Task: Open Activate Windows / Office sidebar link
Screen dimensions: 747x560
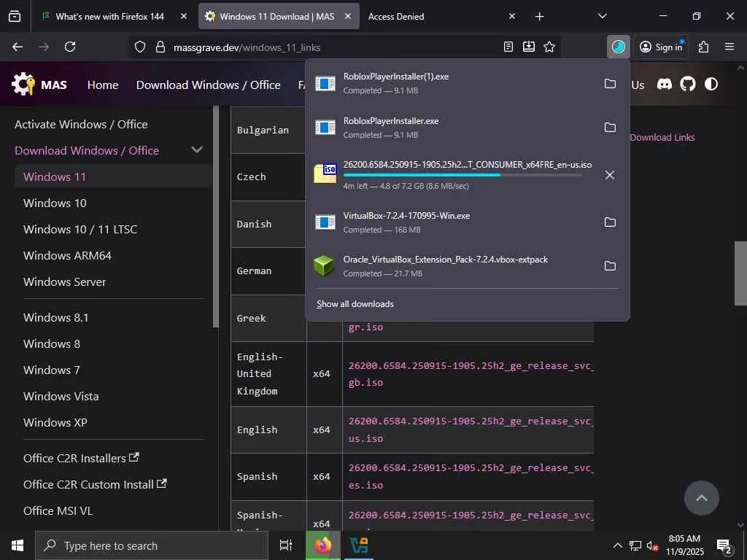Action: [x=81, y=124]
